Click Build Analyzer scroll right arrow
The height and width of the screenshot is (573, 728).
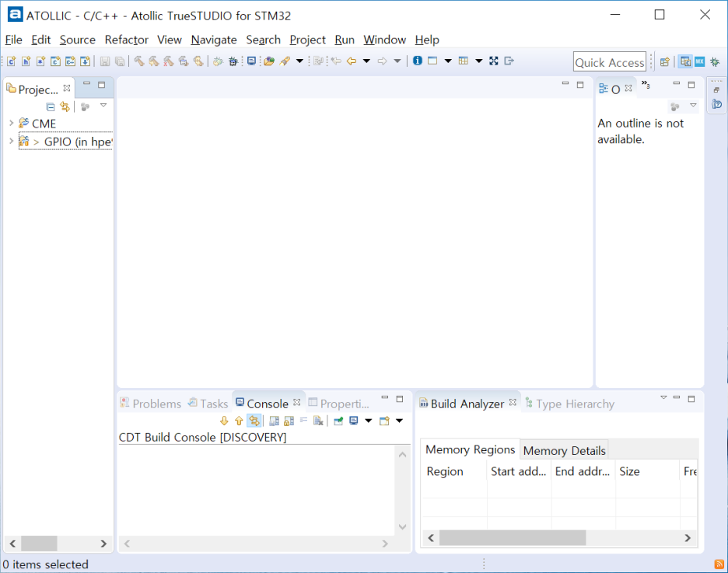click(x=688, y=538)
